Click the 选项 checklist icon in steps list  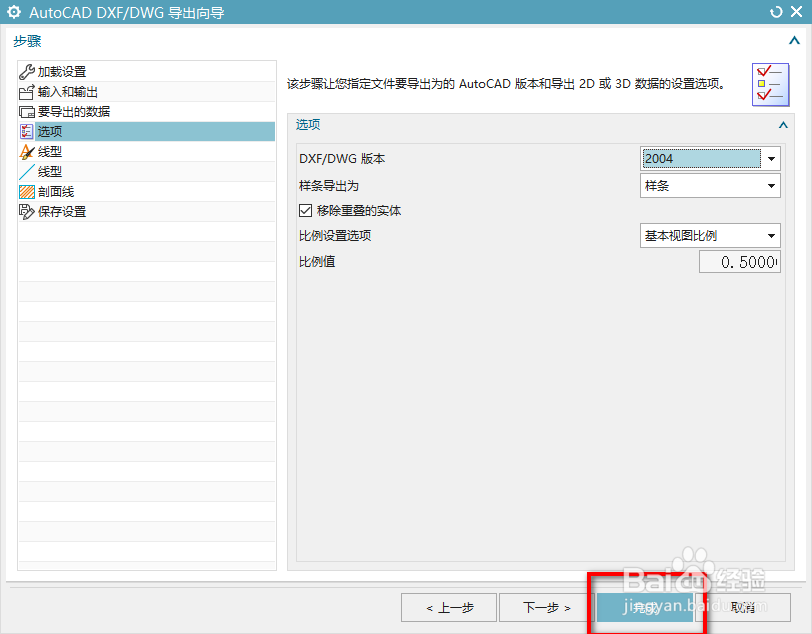pos(26,132)
